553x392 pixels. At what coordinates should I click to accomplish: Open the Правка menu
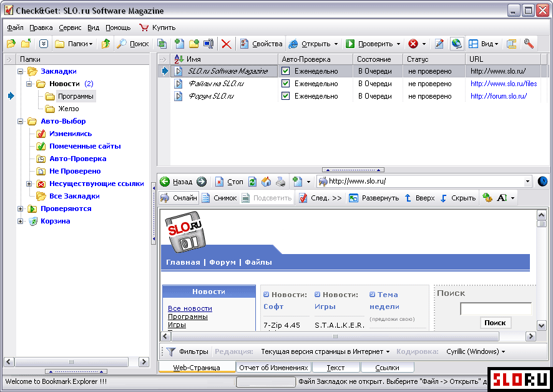[41, 27]
